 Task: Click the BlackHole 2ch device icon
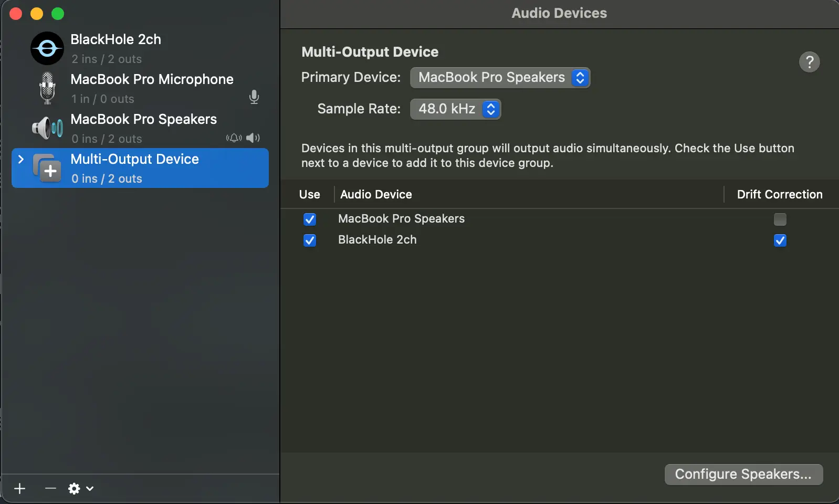coord(47,48)
